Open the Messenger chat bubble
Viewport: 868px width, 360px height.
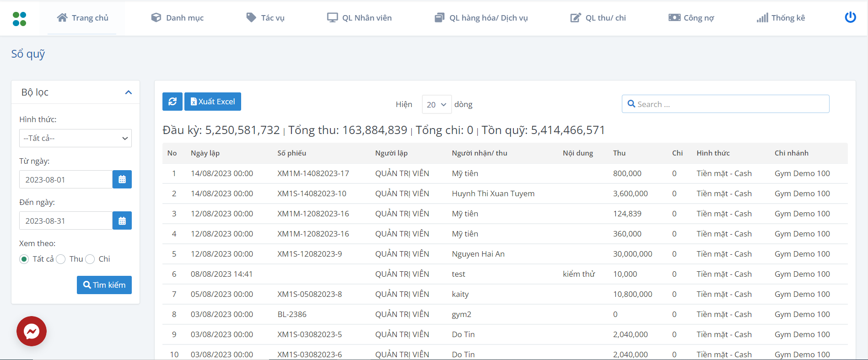tap(32, 331)
